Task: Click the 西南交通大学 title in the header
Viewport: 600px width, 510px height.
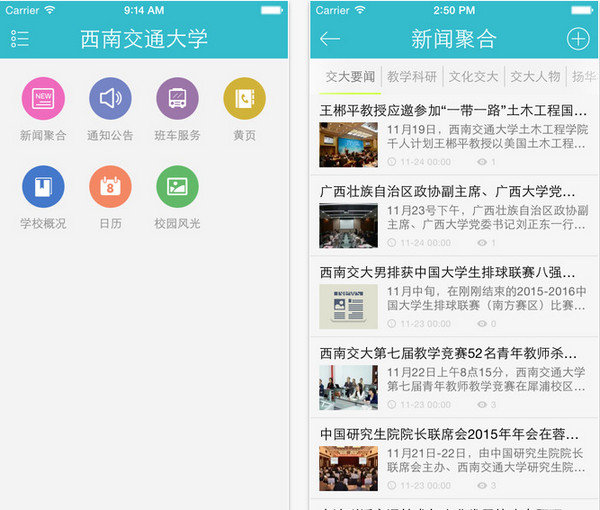Action: 144,39
